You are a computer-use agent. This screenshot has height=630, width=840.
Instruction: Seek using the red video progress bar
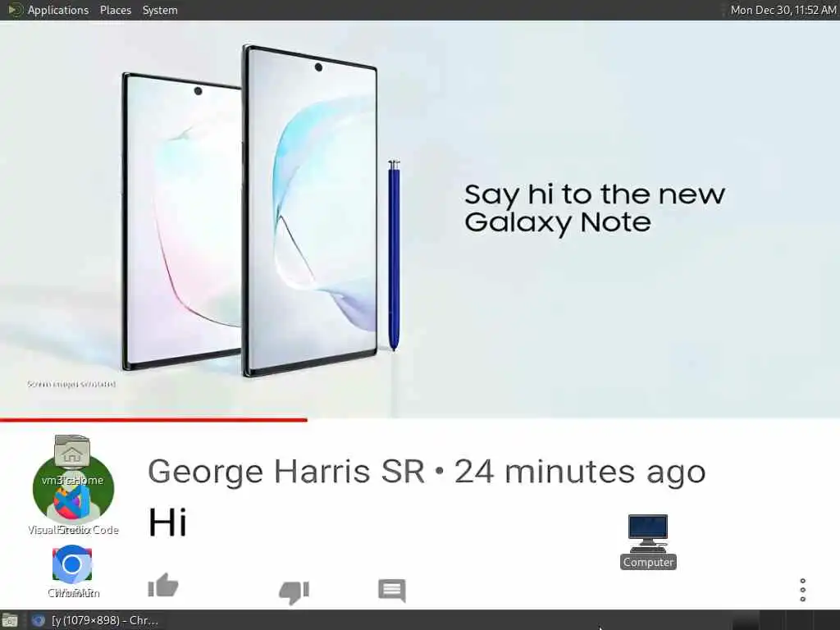pos(153,420)
